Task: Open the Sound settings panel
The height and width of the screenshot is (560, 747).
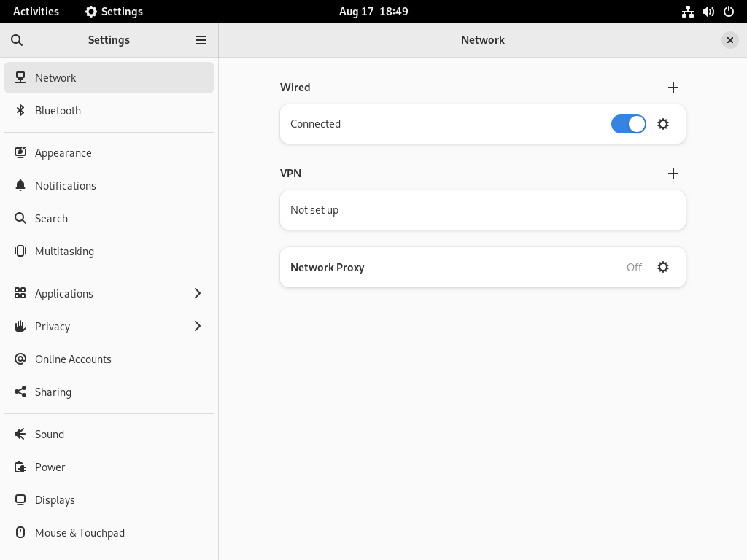Action: (x=109, y=434)
